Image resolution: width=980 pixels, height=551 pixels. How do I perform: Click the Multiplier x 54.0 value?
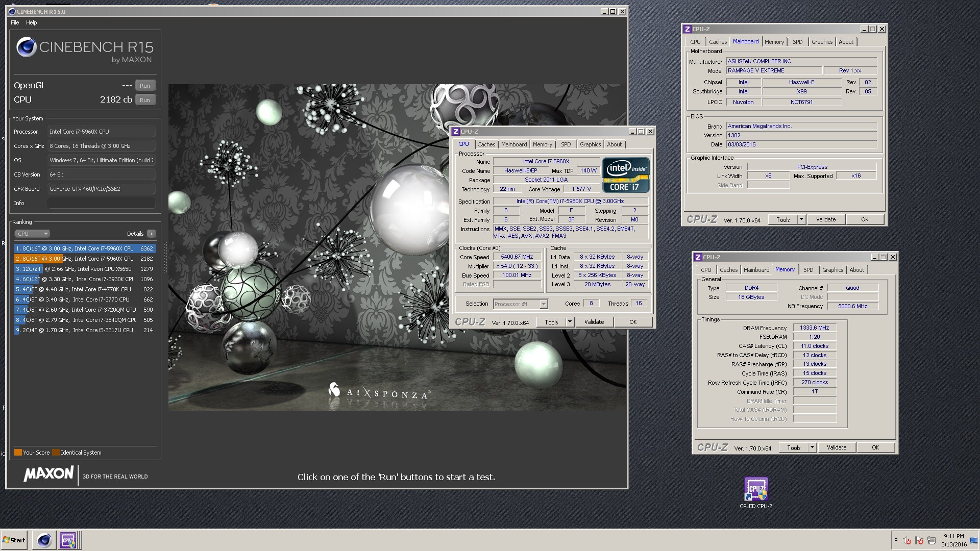(x=517, y=266)
